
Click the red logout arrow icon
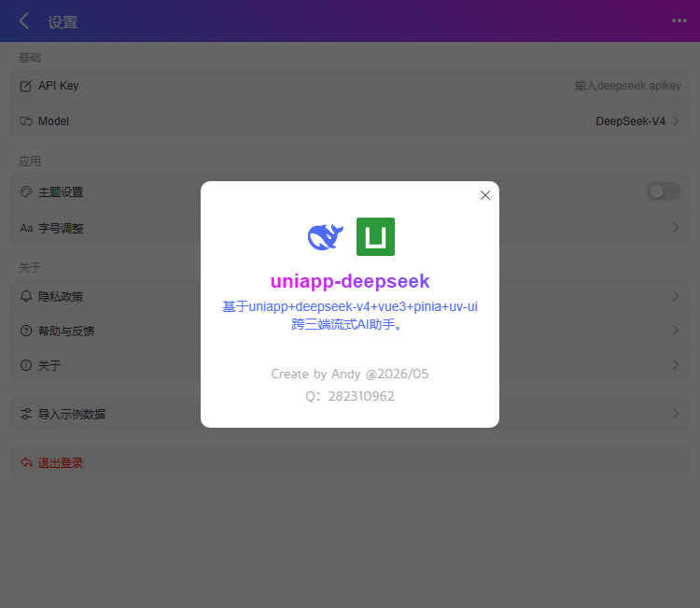[26, 462]
